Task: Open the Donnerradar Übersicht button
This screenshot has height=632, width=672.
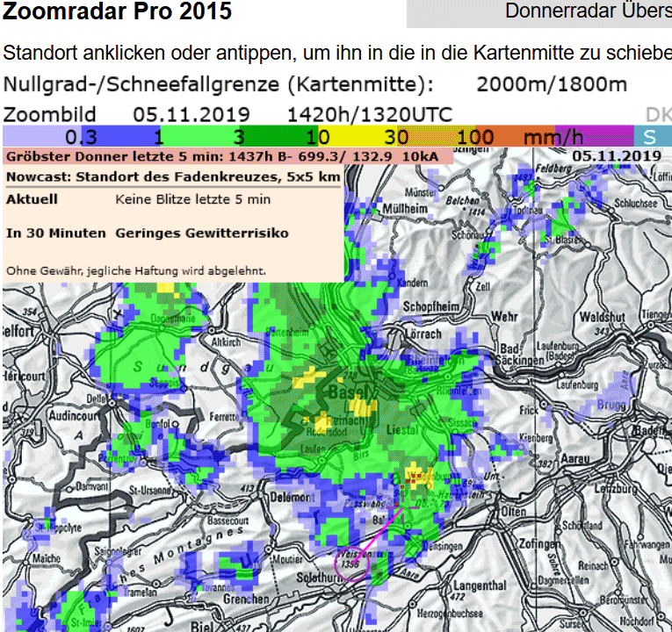Action: tap(539, 13)
